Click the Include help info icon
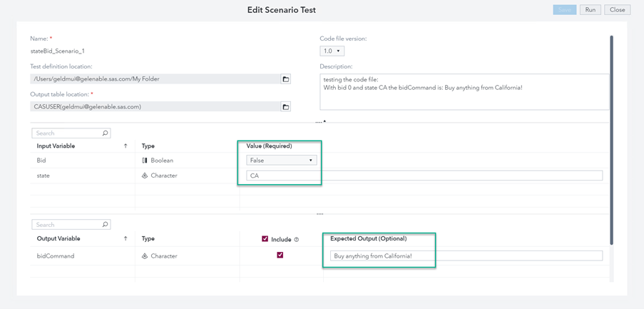 click(x=297, y=240)
